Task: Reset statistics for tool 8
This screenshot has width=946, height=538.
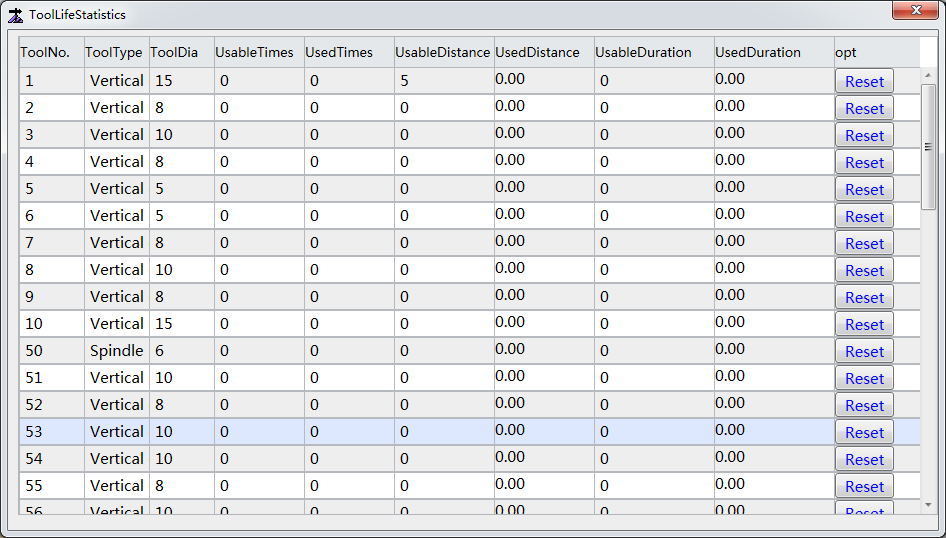Action: (x=864, y=270)
